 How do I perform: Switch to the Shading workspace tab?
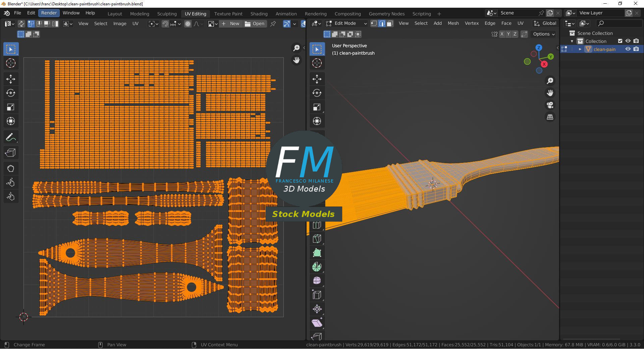259,14
